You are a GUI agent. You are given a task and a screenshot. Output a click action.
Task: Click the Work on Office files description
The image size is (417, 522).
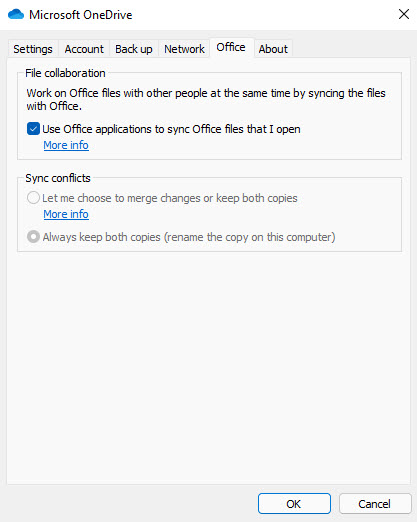point(206,99)
